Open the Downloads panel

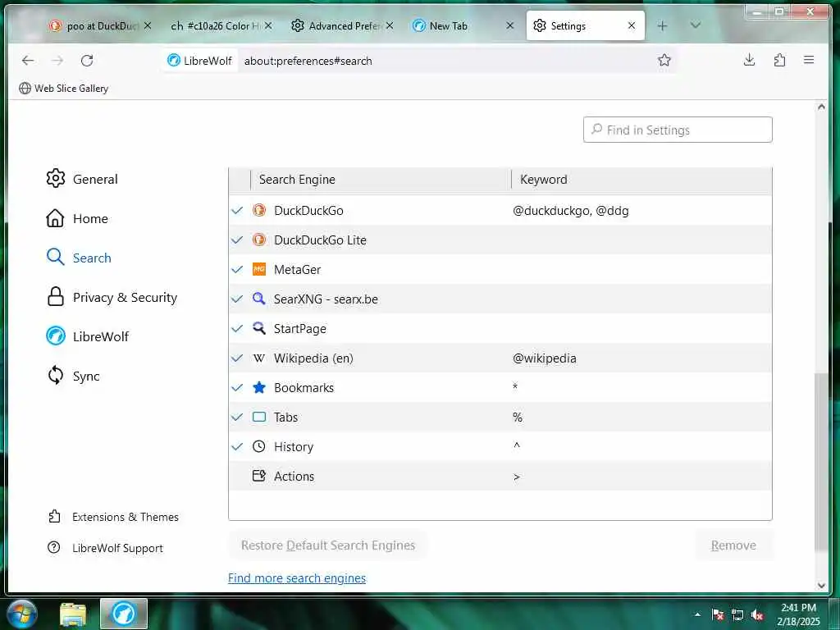pos(750,60)
